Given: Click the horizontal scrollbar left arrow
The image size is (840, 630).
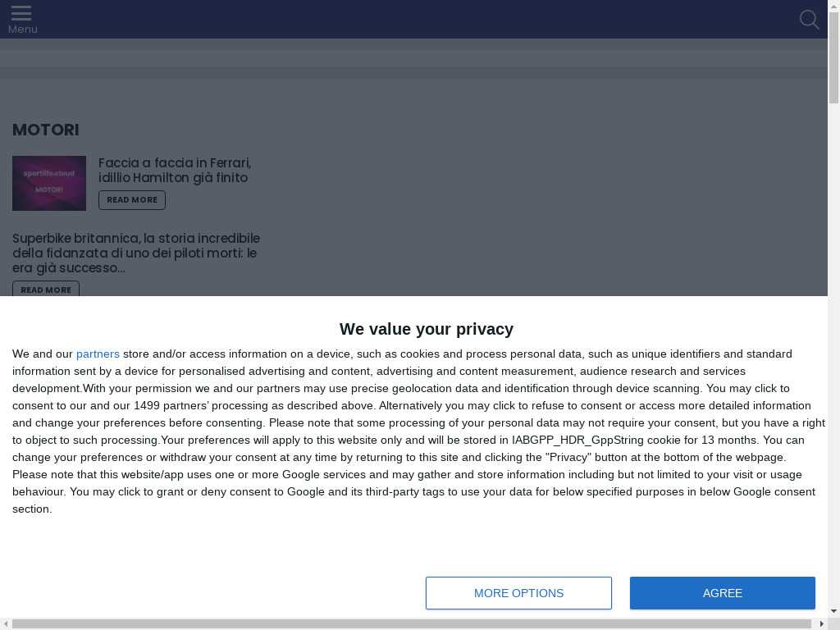Looking at the screenshot, I should 6,623.
